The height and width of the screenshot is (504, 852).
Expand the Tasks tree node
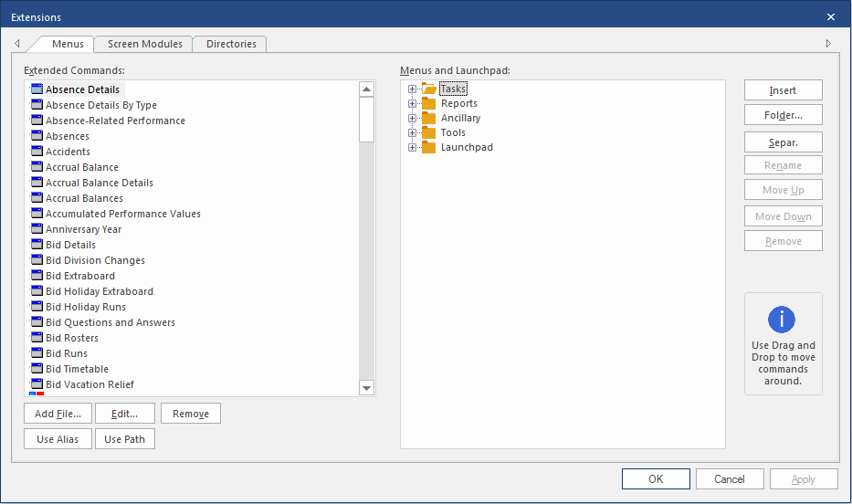pyautogui.click(x=412, y=89)
